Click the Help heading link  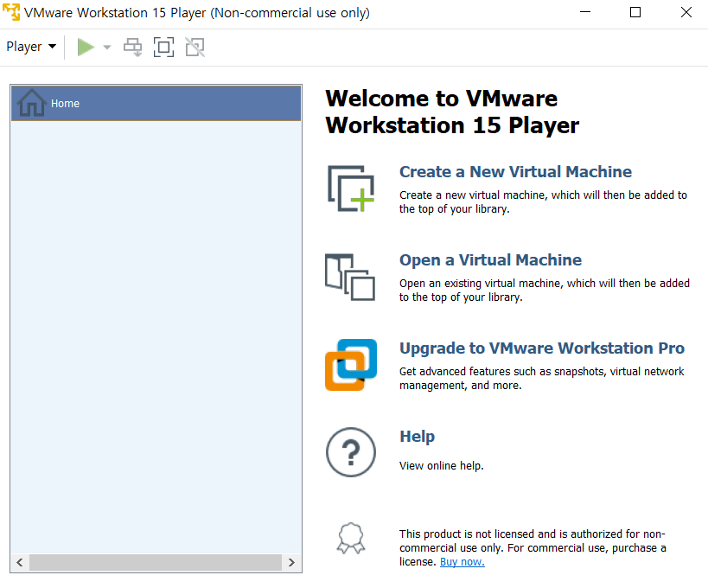[x=417, y=437]
